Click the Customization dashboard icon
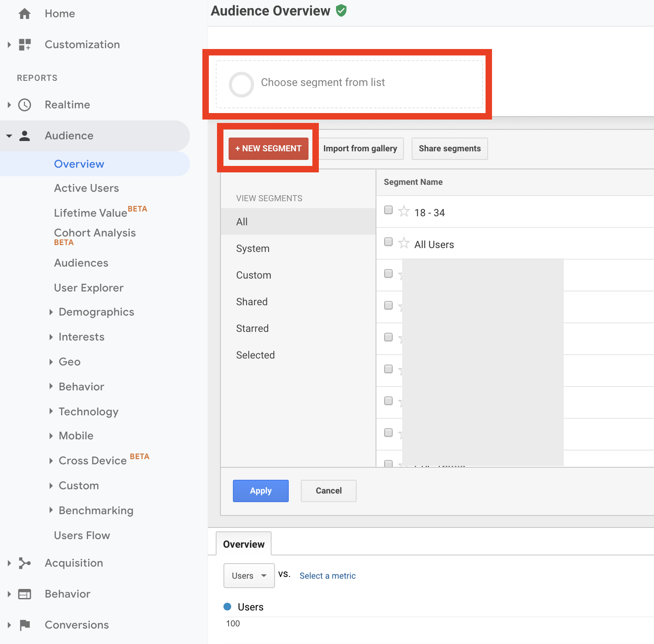The image size is (654, 644). [x=25, y=45]
